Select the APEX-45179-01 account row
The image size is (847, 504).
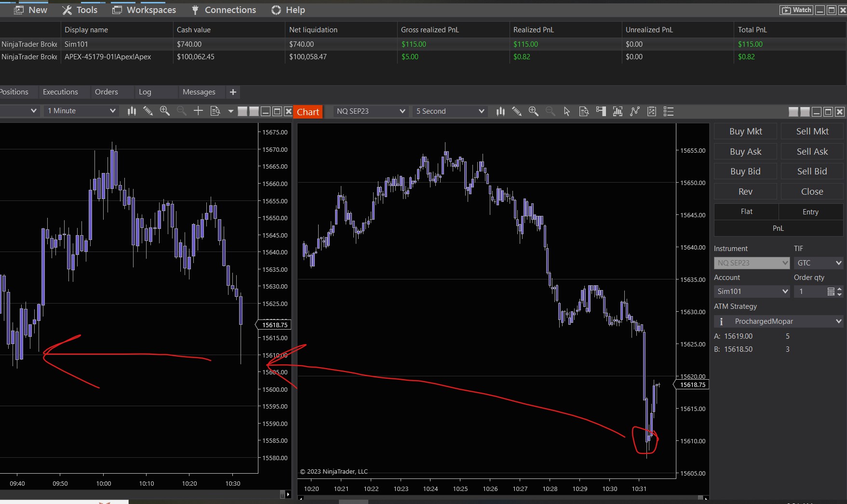108,57
